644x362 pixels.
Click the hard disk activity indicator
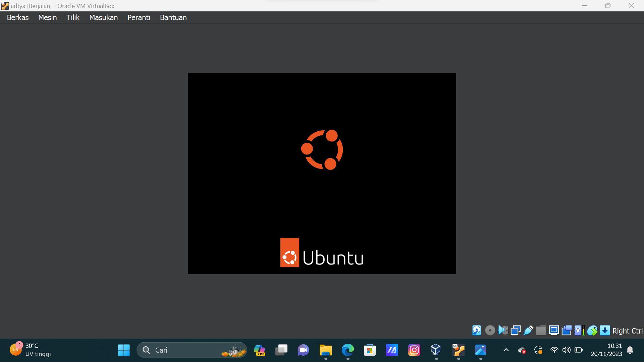point(477,330)
